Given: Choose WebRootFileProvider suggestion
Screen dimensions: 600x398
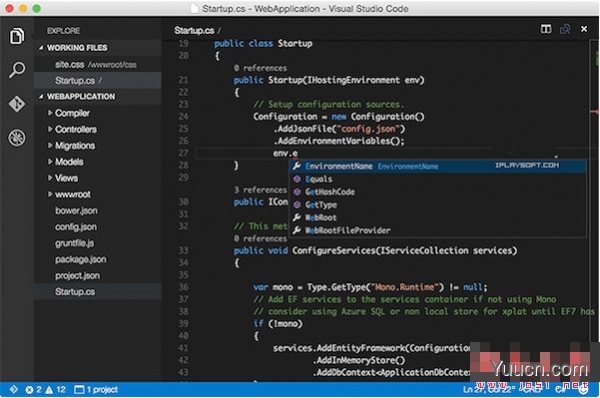Looking at the screenshot, I should pyautogui.click(x=437, y=230).
